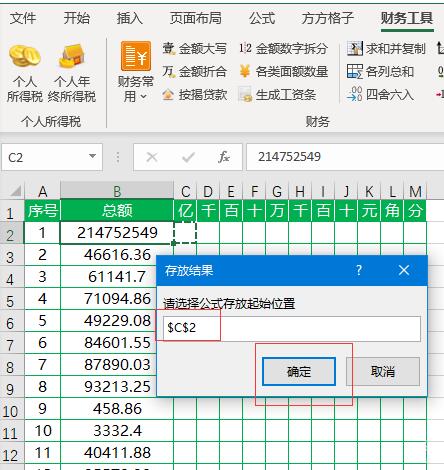Switch to the 开始 tab
This screenshot has height=470, width=444.
pos(77,18)
